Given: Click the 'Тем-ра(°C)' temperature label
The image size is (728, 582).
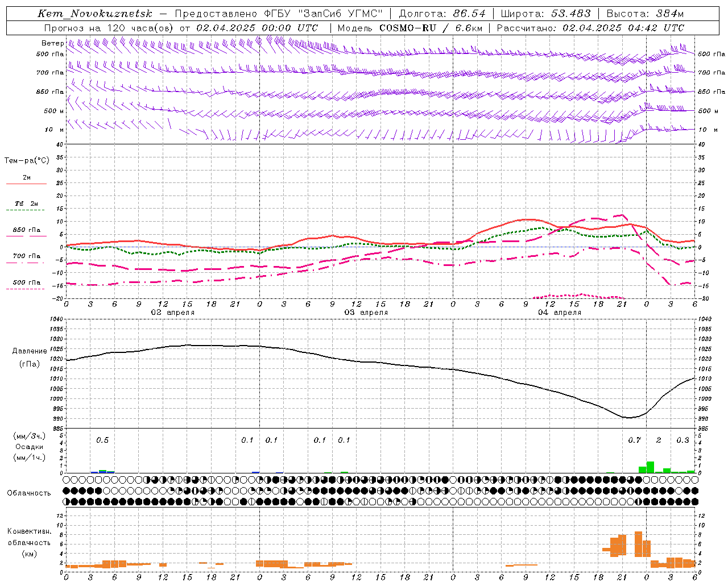Looking at the screenshot, I should (27, 161).
